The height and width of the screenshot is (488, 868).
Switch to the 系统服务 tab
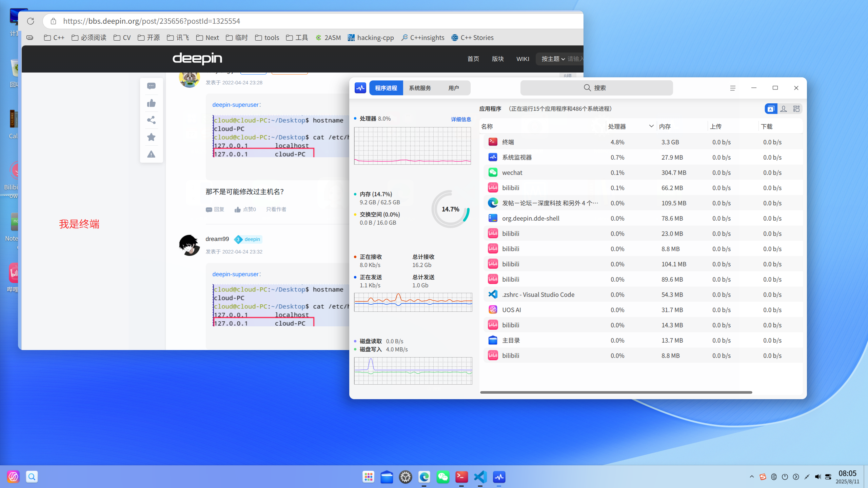(420, 88)
